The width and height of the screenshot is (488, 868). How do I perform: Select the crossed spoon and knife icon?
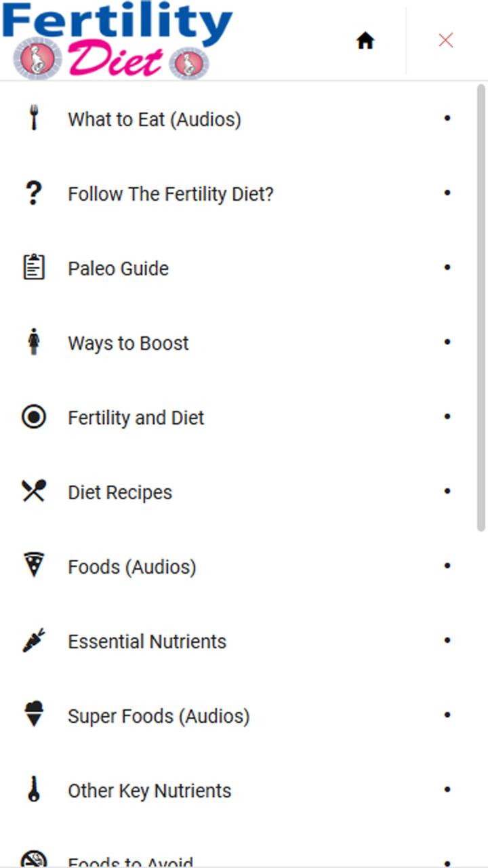click(x=33, y=491)
